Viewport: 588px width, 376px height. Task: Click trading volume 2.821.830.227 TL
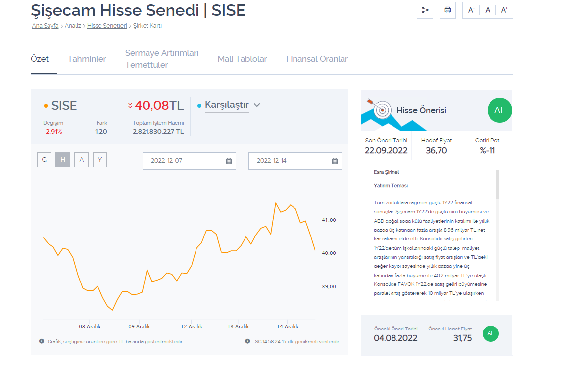tap(158, 132)
